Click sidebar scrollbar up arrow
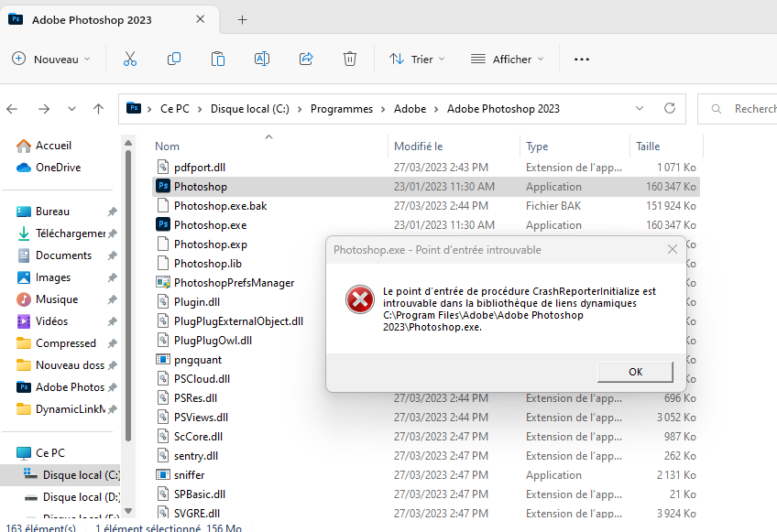777x532 pixels. (128, 143)
